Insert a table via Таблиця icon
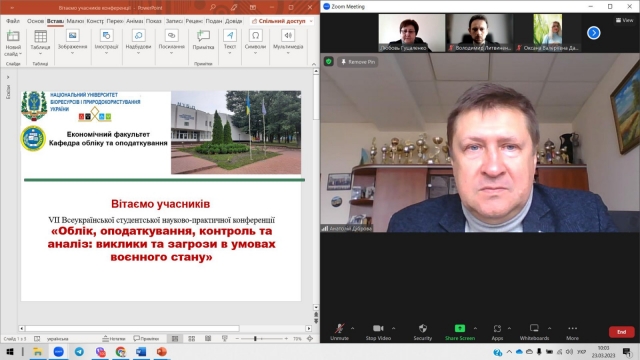This screenshot has width=640, height=360. [40, 36]
